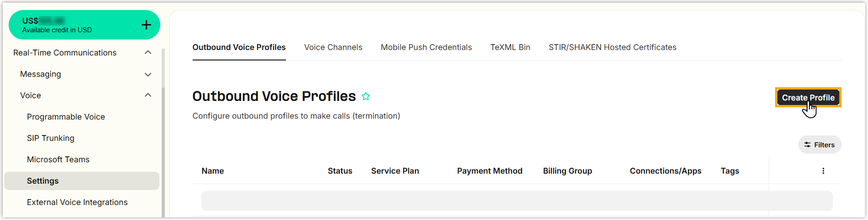
Task: Go to the TeXML Bin tab
Action: pyautogui.click(x=510, y=47)
